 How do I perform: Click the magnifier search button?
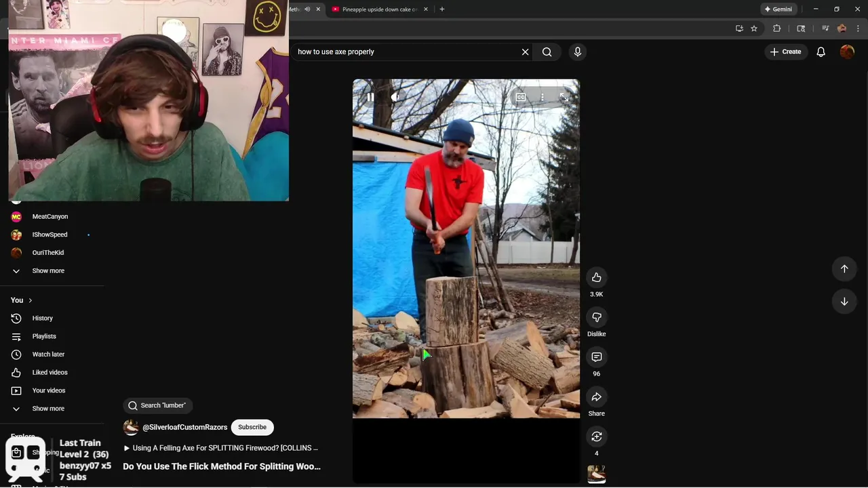point(547,52)
